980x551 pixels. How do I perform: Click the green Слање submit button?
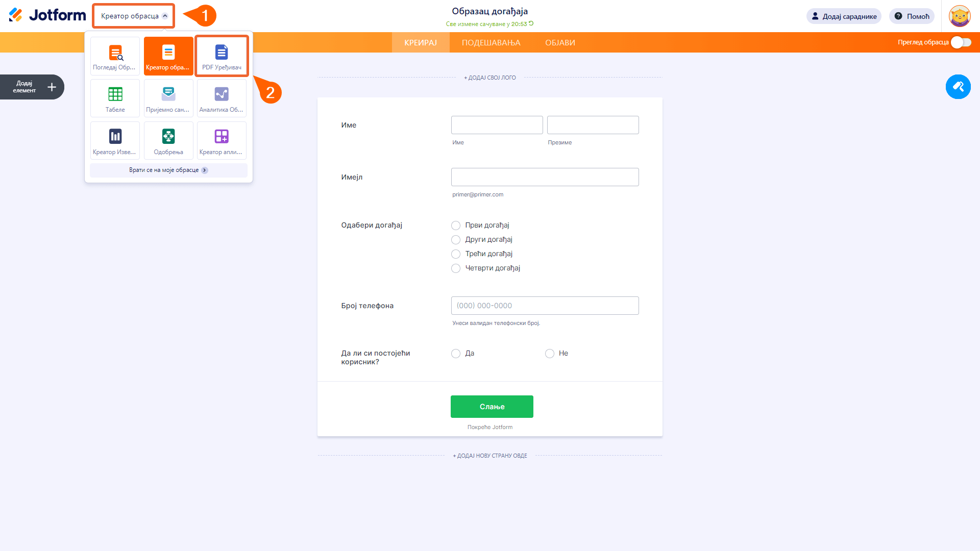[492, 407]
